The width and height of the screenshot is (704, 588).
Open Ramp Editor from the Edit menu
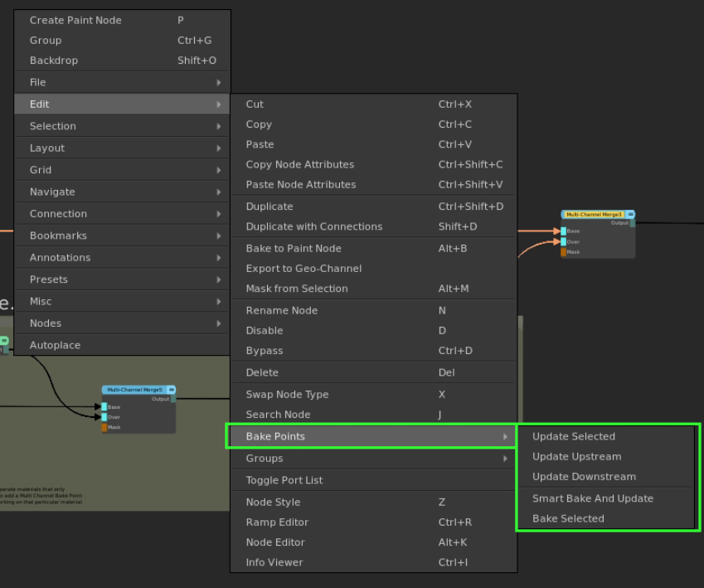(277, 522)
